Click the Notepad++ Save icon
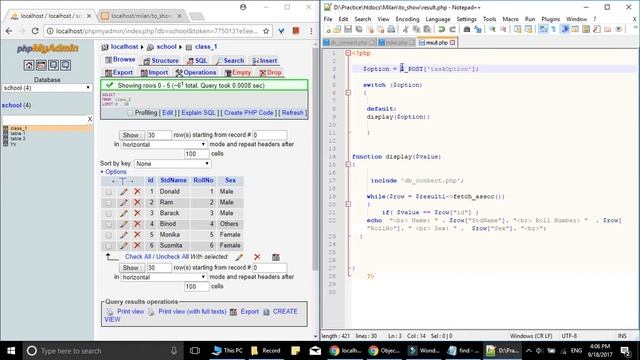 pyautogui.click(x=348, y=29)
